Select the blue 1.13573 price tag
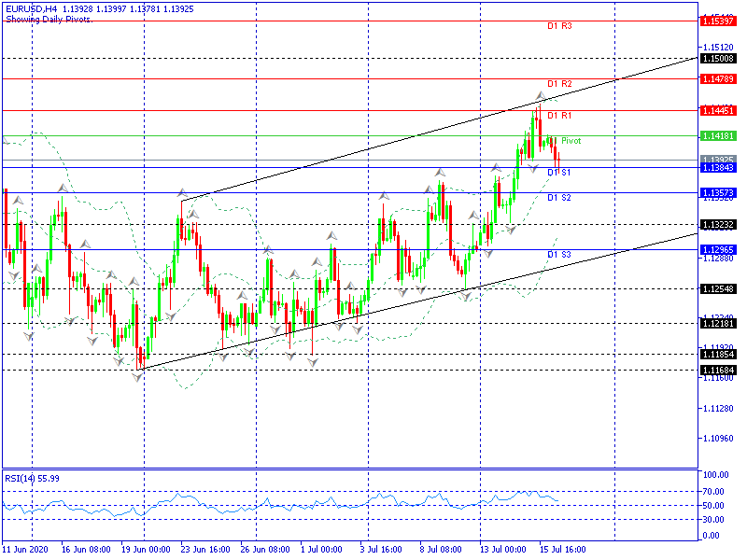This screenshot has width=747, height=560. 717,193
